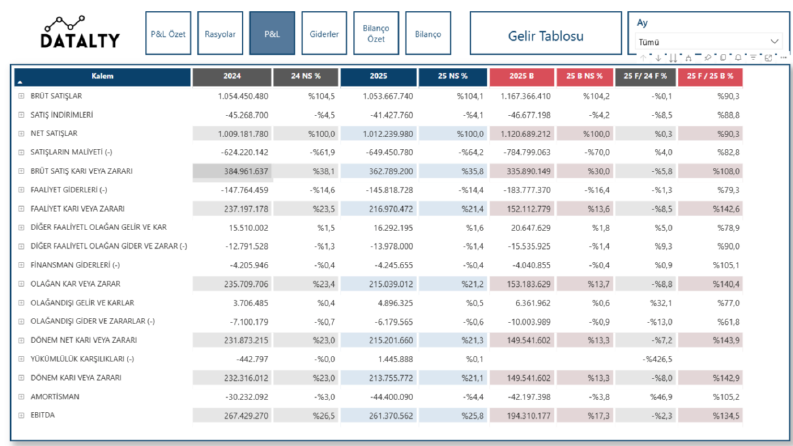The height and width of the screenshot is (446, 793).
Task: Click the 25 F/ 24 F % header
Action: (645, 77)
